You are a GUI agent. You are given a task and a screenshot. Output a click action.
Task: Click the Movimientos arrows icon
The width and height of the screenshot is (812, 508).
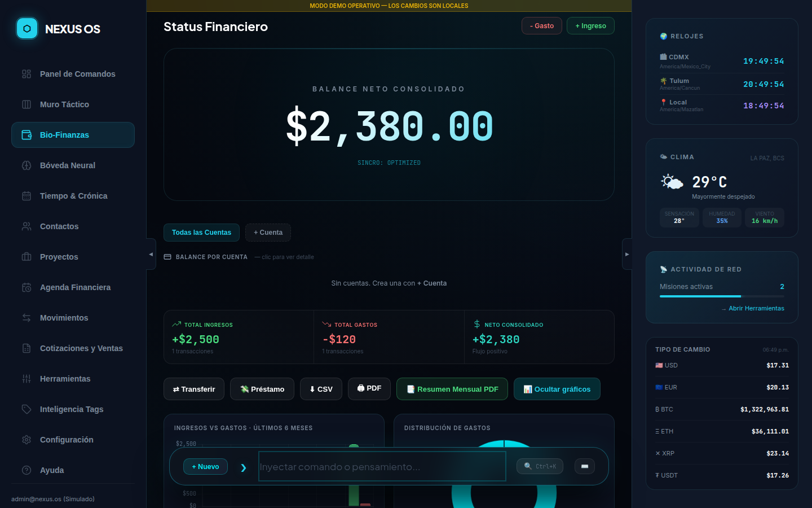pos(27,318)
